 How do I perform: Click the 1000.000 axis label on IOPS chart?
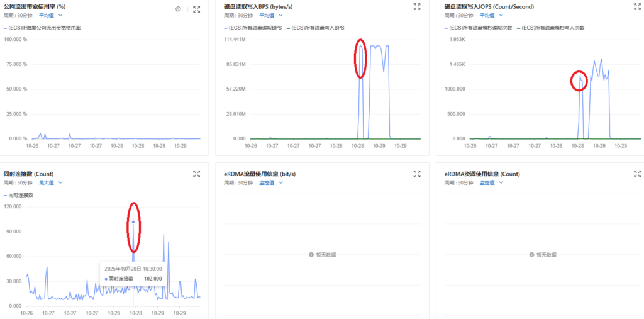[455, 89]
